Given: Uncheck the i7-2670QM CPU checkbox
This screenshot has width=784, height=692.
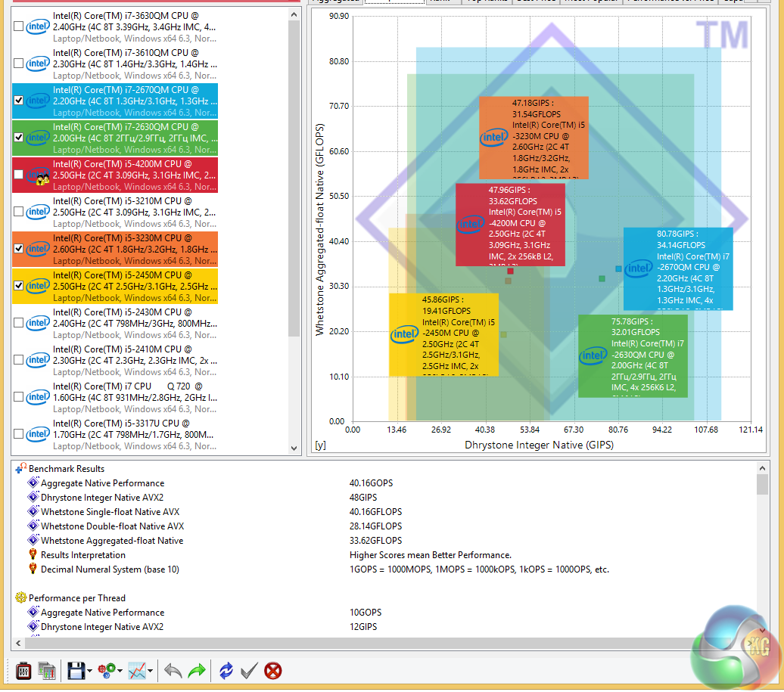Looking at the screenshot, I should click(x=18, y=101).
